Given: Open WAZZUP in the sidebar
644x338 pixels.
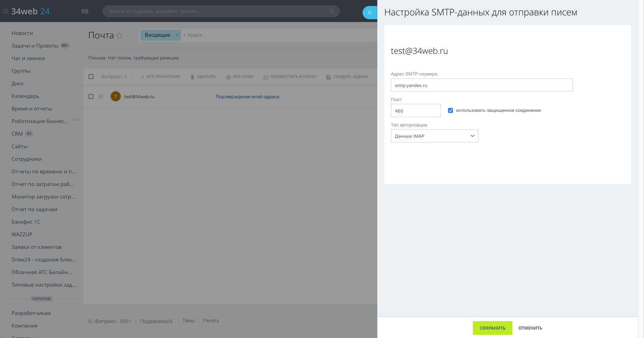Looking at the screenshot, I should click(x=22, y=235).
